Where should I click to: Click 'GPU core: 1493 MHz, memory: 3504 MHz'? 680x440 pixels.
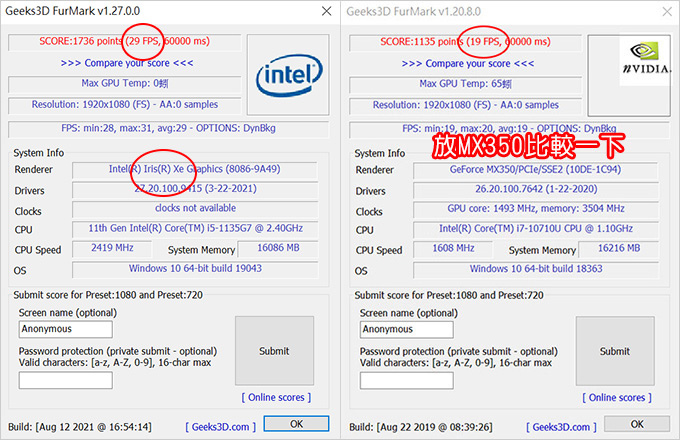coord(536,209)
